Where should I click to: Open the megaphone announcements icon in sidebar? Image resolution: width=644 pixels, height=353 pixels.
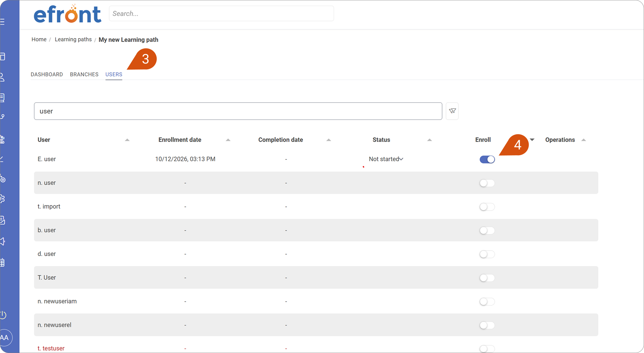point(3,241)
